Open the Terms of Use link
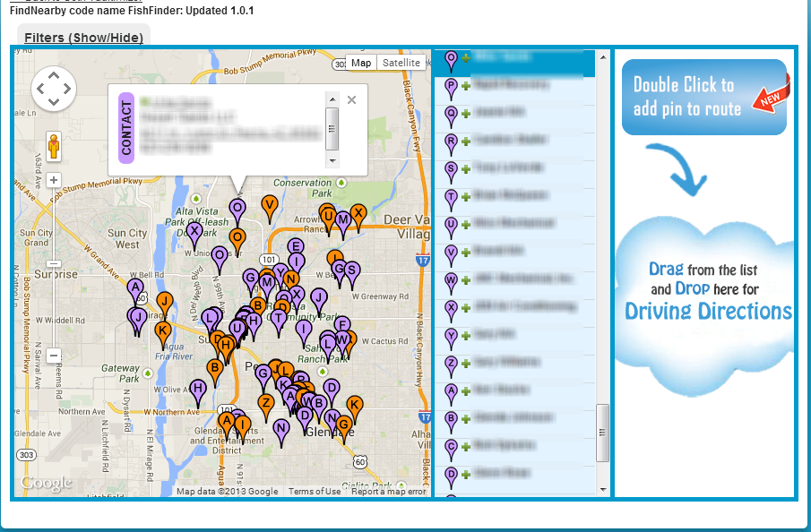Screen dimensions: 811x532 click(x=315, y=491)
